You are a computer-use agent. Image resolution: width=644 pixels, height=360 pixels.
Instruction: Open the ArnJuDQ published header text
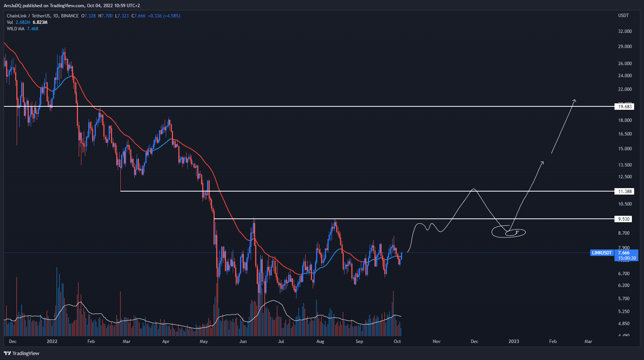[72, 5]
